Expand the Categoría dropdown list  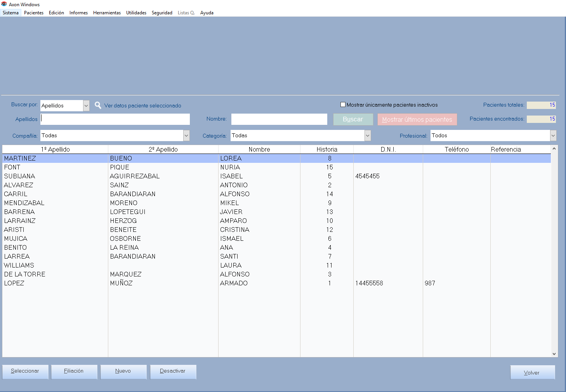coord(367,136)
